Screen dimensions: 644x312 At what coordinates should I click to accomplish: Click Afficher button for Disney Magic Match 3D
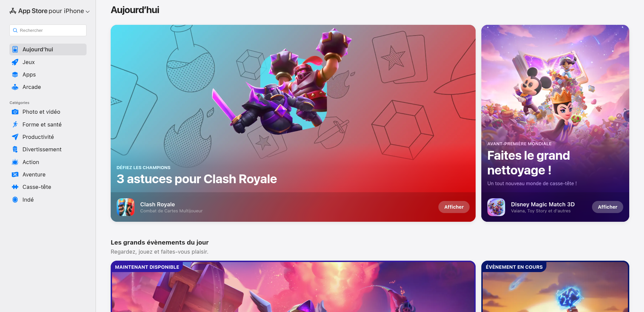coord(607,207)
